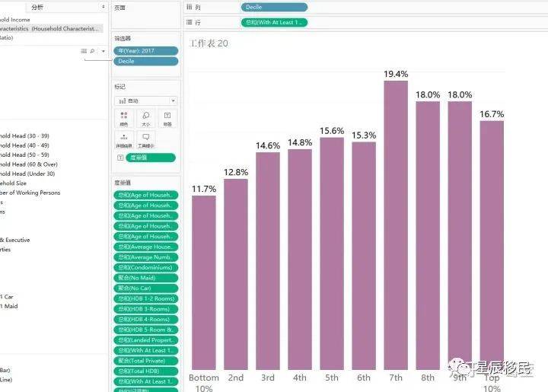Open the 工具提示 (Tooltip) marks button
548x392 pixels.
tap(145, 140)
